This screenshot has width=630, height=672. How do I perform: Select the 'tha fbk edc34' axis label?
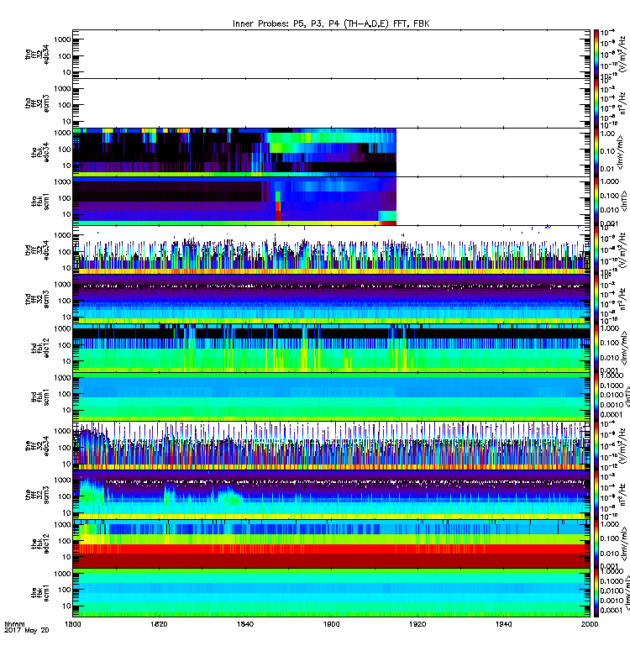[39, 153]
